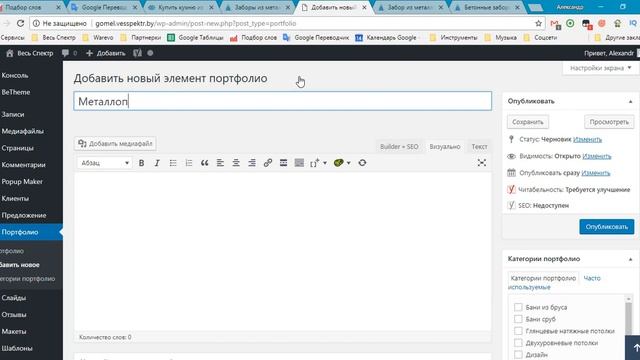Reload the browser page
The image size is (640, 360).
point(20,23)
